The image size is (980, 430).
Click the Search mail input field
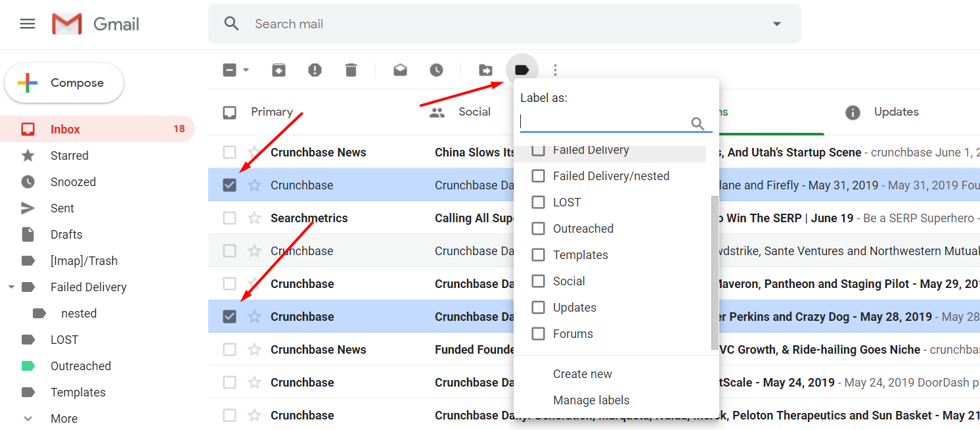point(506,24)
